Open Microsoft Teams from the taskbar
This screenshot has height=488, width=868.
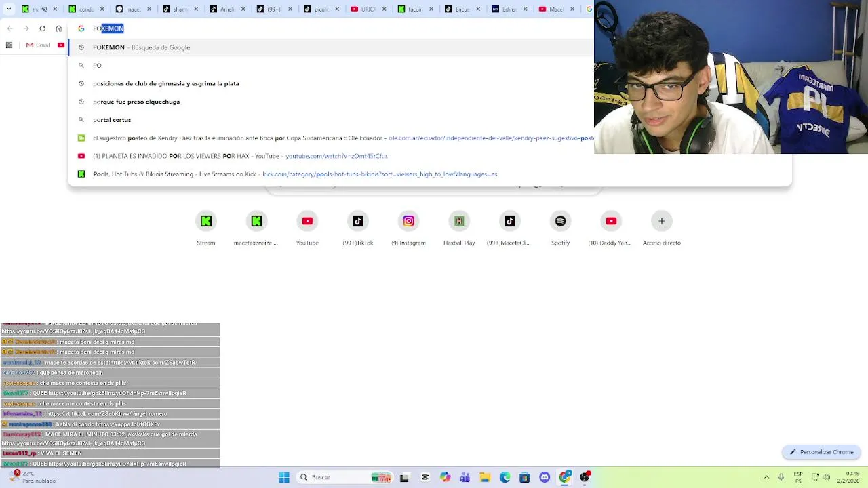tap(465, 477)
